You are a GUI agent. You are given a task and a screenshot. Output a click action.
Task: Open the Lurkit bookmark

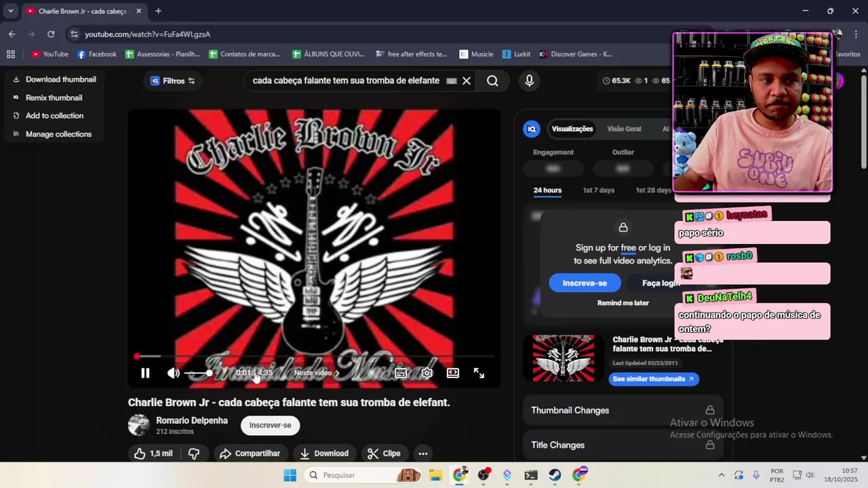click(517, 54)
